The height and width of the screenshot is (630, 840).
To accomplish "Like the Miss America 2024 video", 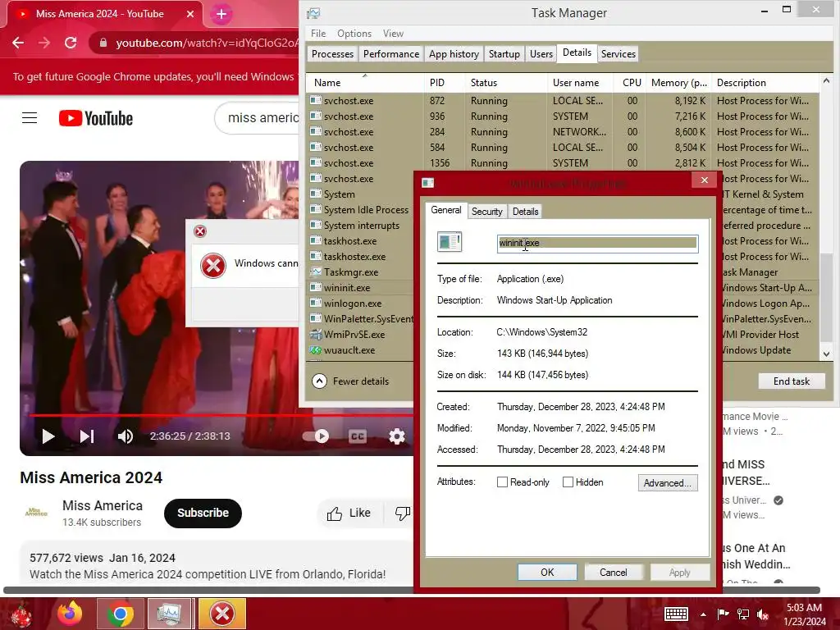I will [x=349, y=514].
